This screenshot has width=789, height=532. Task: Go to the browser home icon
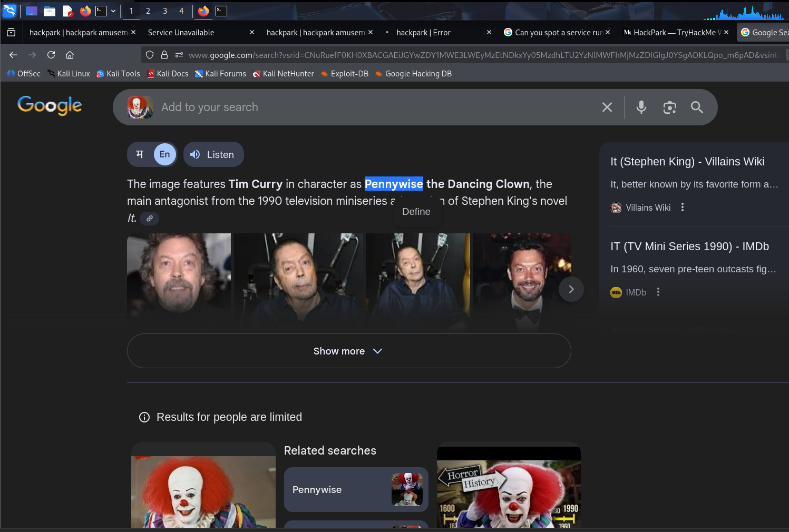(70, 55)
